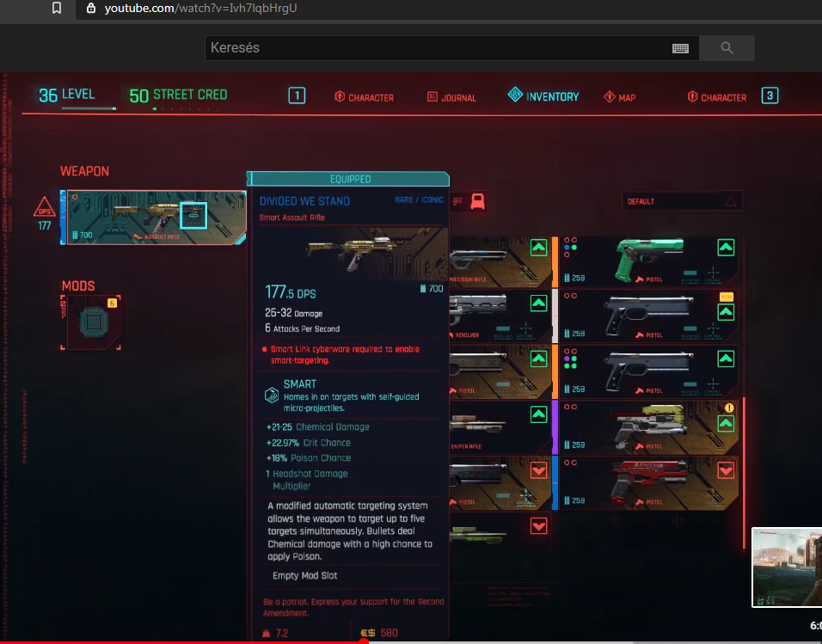This screenshot has height=644, width=822.
Task: Click the red backpack filter icon
Action: pos(477,201)
